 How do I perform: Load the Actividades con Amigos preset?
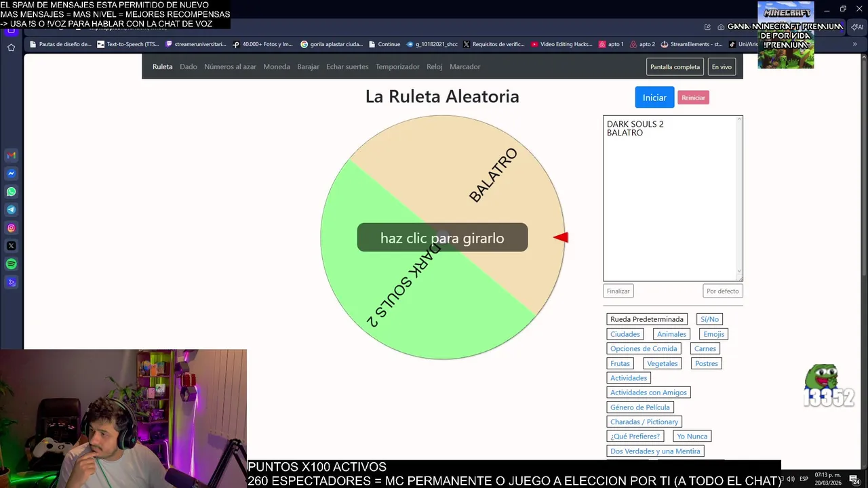tap(648, 392)
